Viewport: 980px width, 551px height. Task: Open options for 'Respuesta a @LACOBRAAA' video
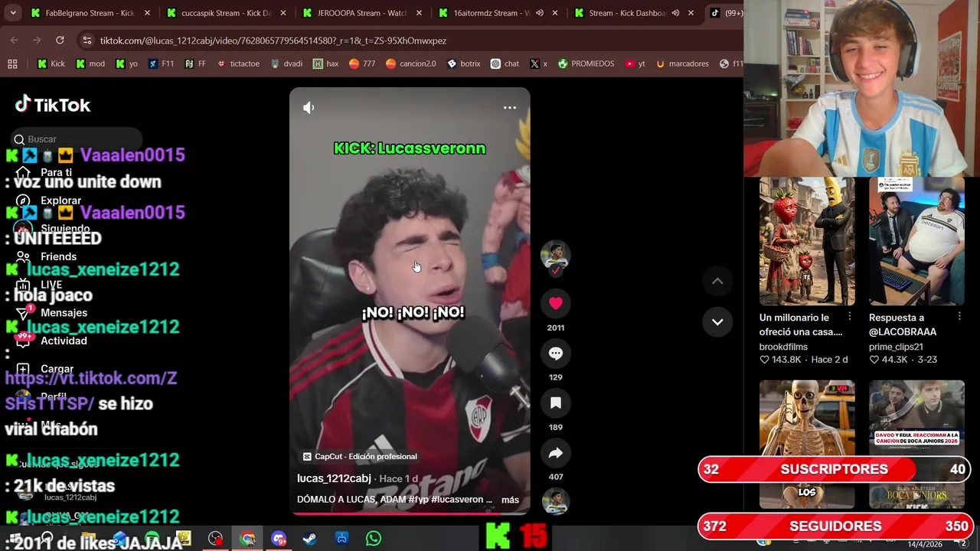959,317
